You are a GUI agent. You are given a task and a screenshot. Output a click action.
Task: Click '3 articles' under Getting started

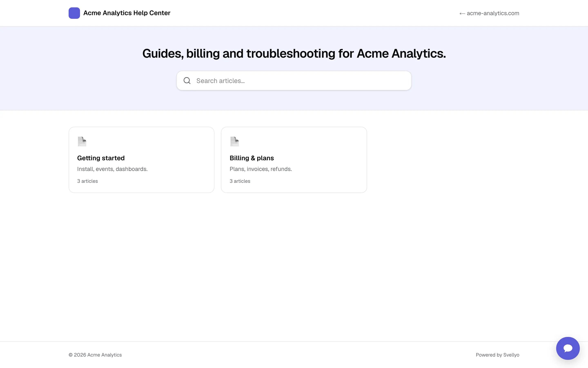87,181
